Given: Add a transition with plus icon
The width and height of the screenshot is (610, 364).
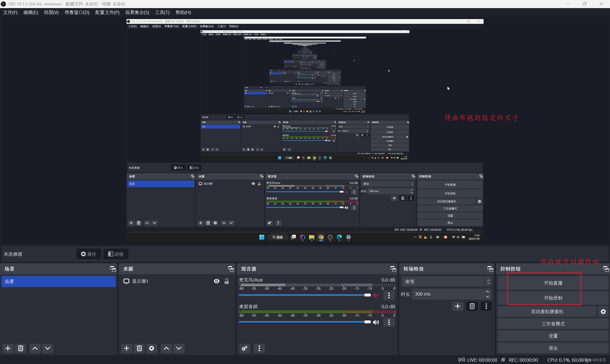Looking at the screenshot, I should pyautogui.click(x=458, y=306).
